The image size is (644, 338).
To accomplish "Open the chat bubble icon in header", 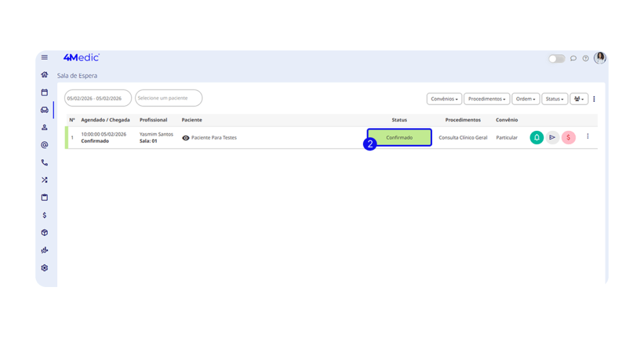I will [574, 59].
